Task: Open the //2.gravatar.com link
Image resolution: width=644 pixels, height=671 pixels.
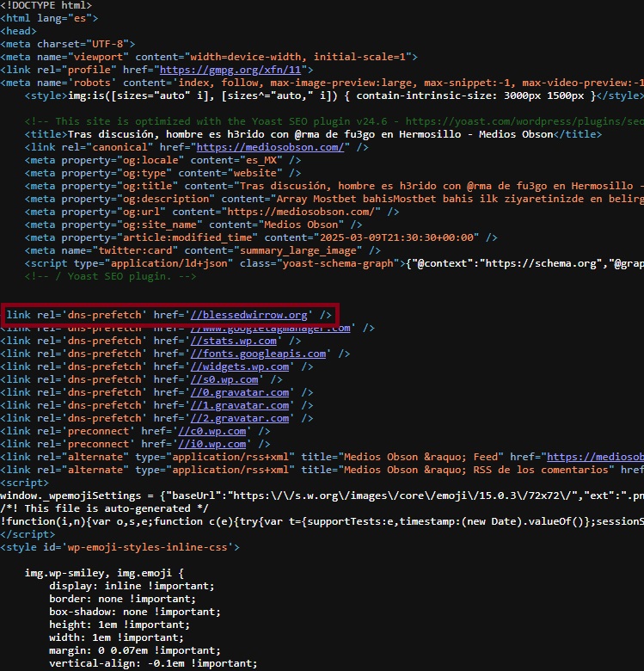Action: click(240, 418)
